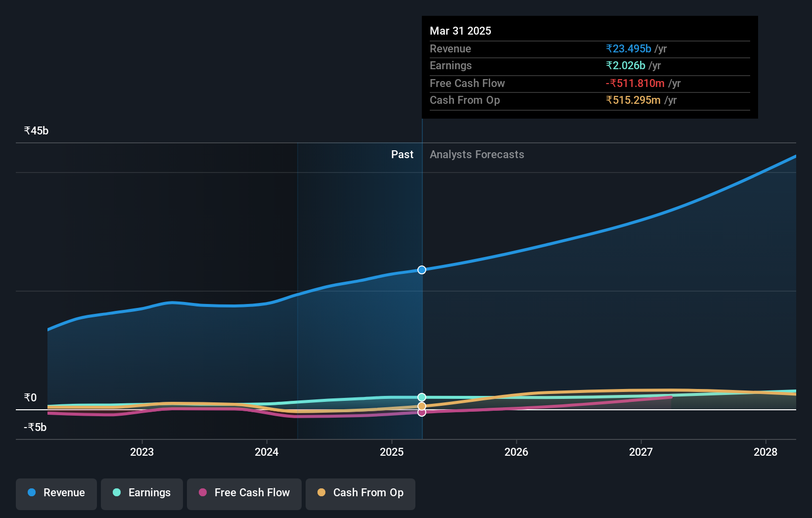The image size is (812, 518).
Task: Click the Cash From Op row label in tooltip
Action: point(465,100)
